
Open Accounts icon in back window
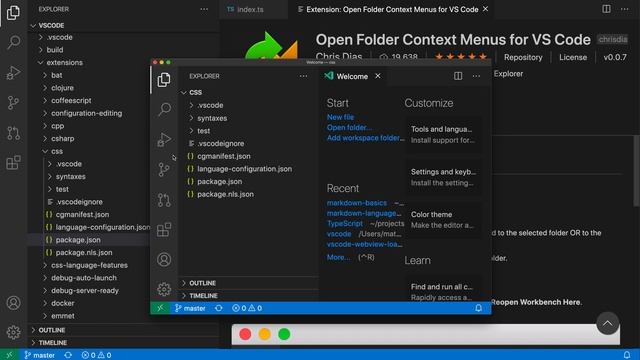(13, 303)
